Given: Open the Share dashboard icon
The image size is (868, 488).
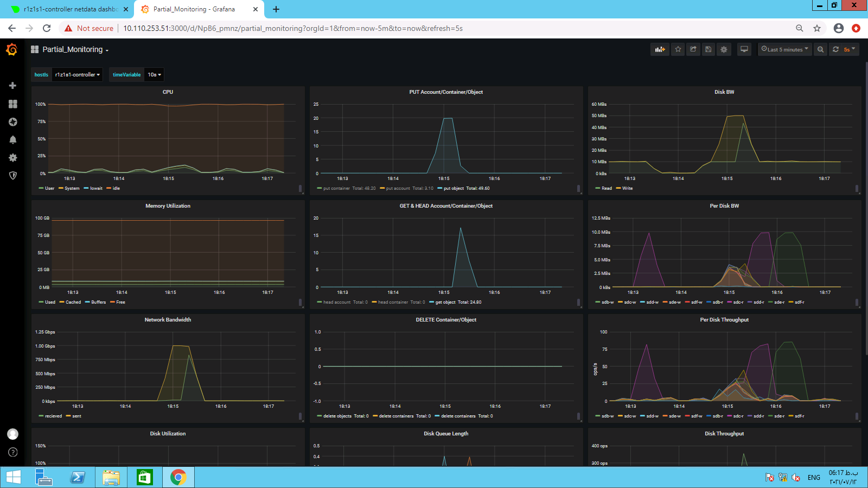Looking at the screenshot, I should pos(693,49).
